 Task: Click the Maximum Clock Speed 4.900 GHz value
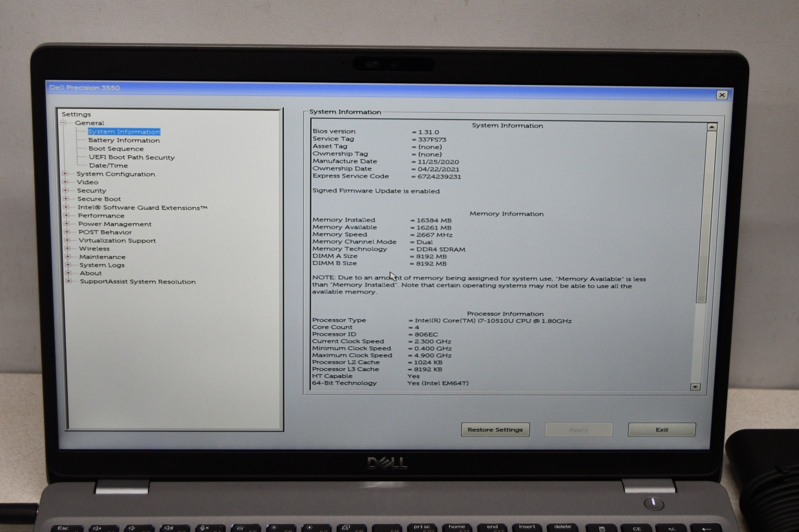click(432, 355)
